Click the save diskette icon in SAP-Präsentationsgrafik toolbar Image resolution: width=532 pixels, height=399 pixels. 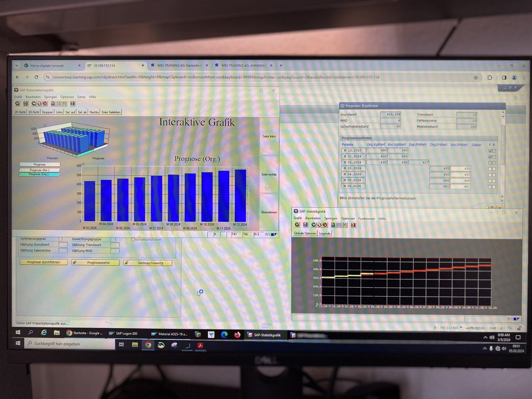tap(25, 103)
